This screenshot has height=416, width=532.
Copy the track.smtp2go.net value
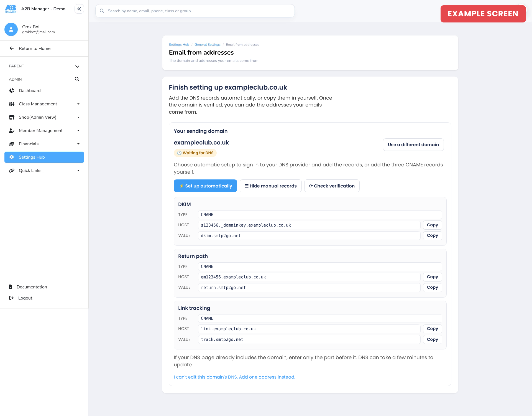(x=433, y=339)
